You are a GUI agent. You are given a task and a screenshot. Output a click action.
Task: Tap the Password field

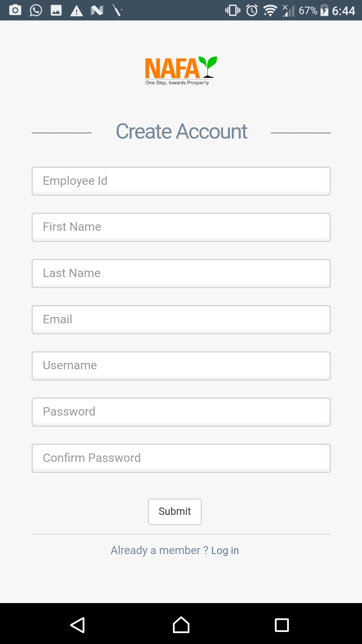(x=181, y=412)
